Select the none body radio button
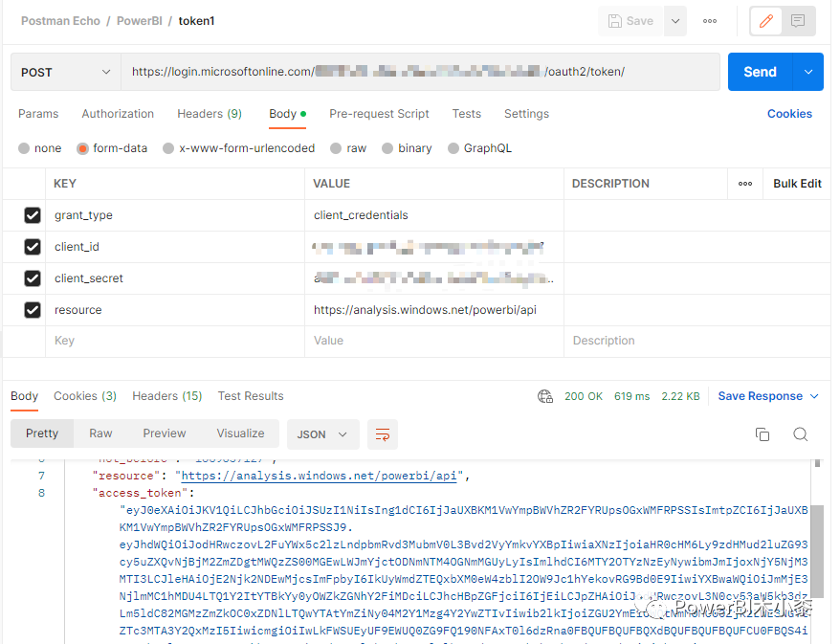 click(24, 148)
